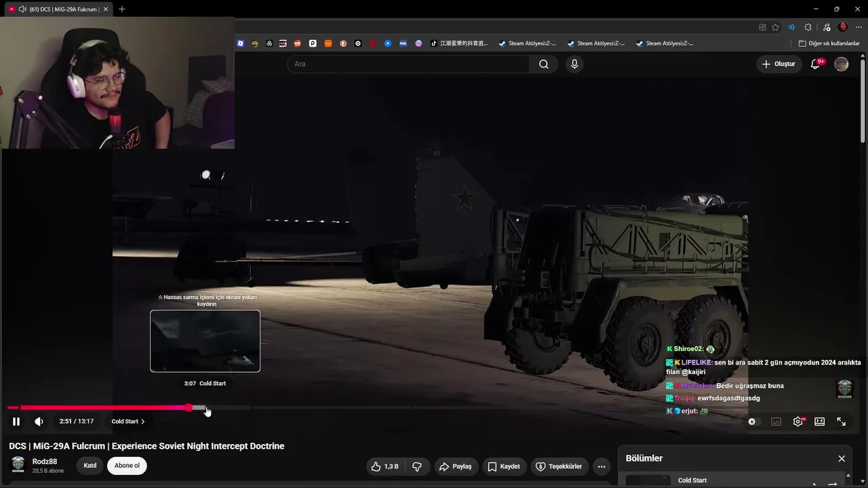Add this page to favorites with star
Screen dimensions: 868x488
[776, 27]
